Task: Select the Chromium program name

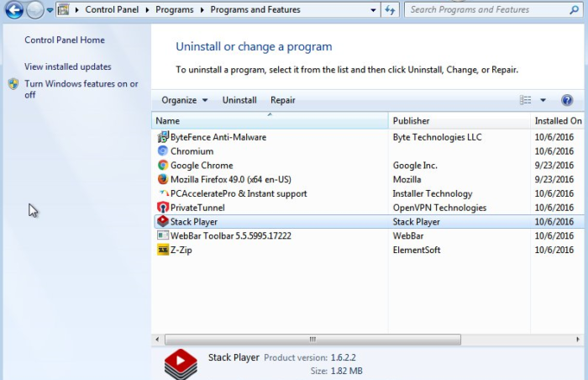Action: click(x=192, y=151)
